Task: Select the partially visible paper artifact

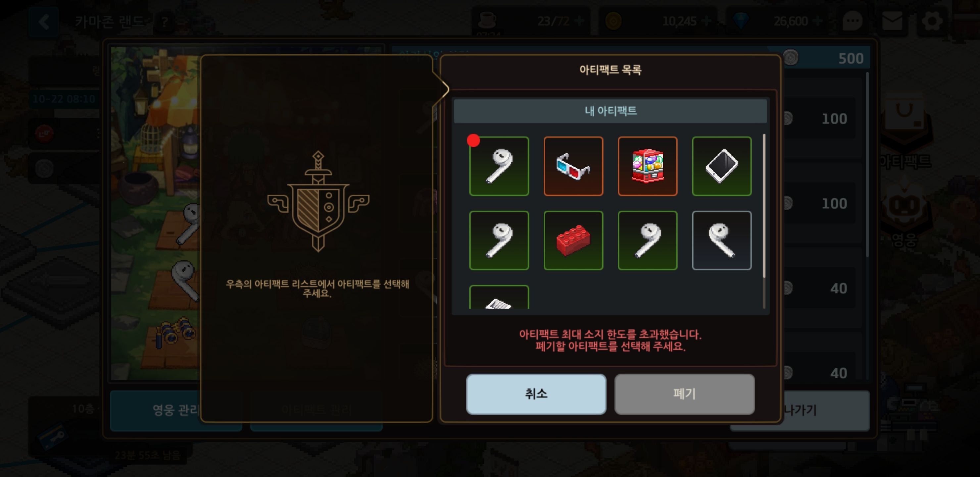Action: tap(499, 297)
